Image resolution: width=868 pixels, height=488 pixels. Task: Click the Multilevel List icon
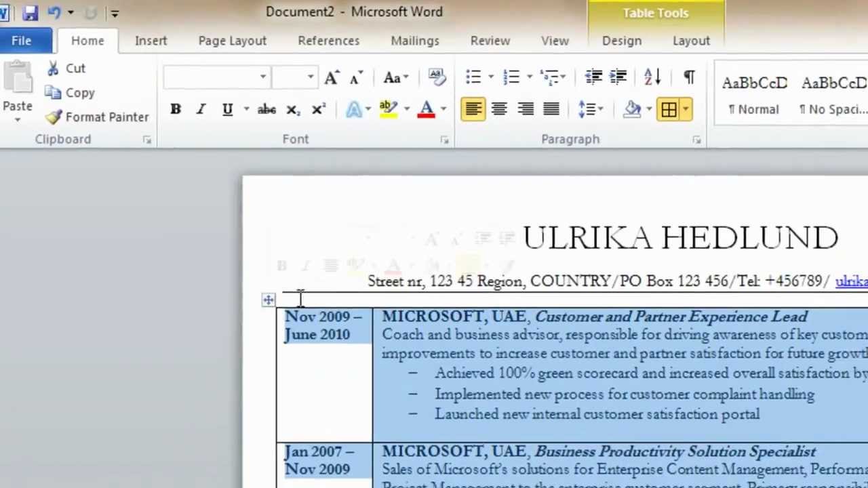point(550,77)
